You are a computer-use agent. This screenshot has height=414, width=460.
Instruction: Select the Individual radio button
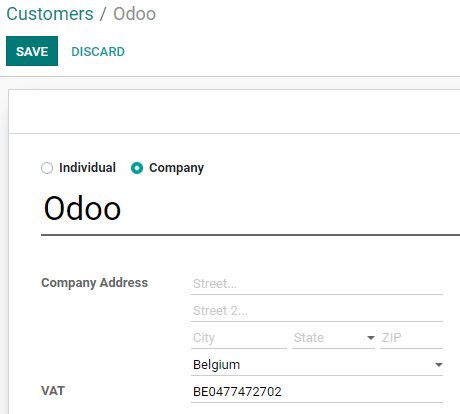coord(47,168)
